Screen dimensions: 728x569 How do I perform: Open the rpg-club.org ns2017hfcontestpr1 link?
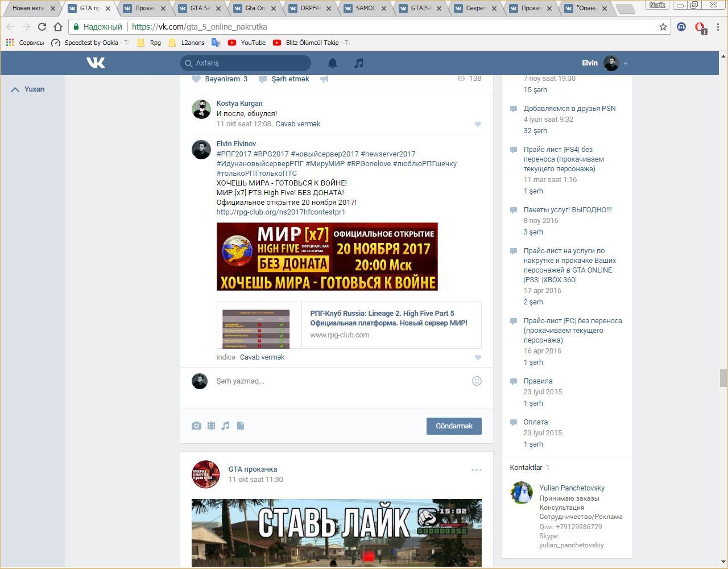[x=281, y=212]
